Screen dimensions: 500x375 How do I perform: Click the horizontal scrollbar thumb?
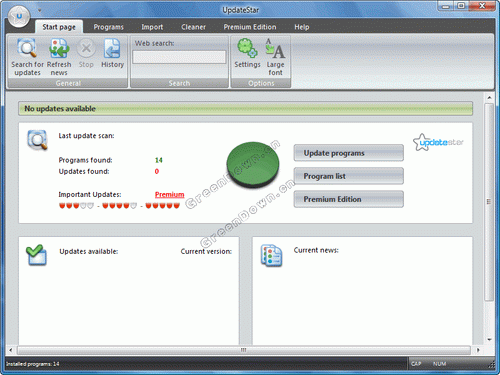pos(244,350)
